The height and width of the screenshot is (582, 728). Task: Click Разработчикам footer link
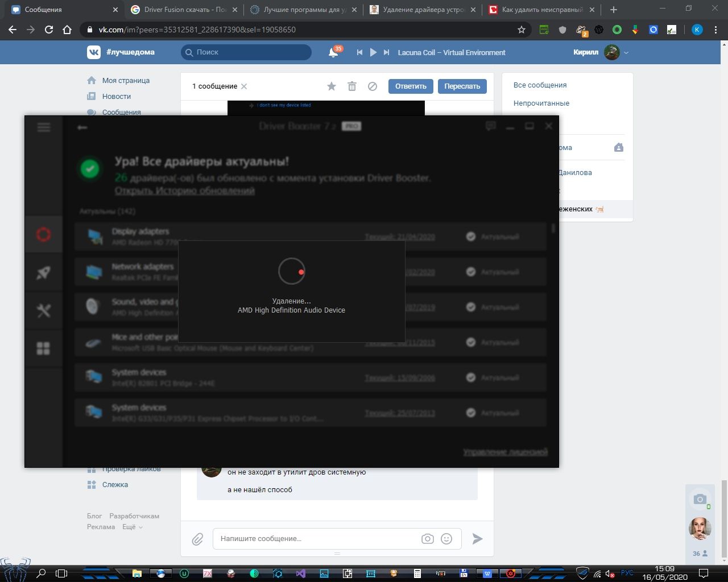point(134,516)
